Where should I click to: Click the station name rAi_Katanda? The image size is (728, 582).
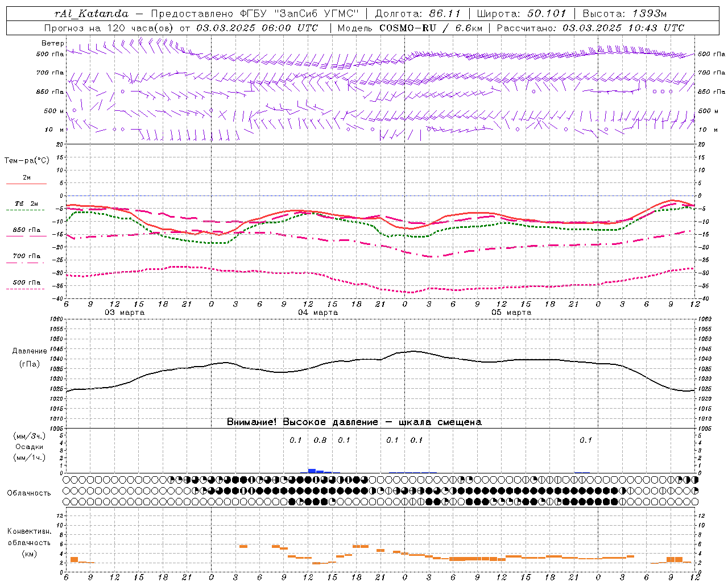92,14
